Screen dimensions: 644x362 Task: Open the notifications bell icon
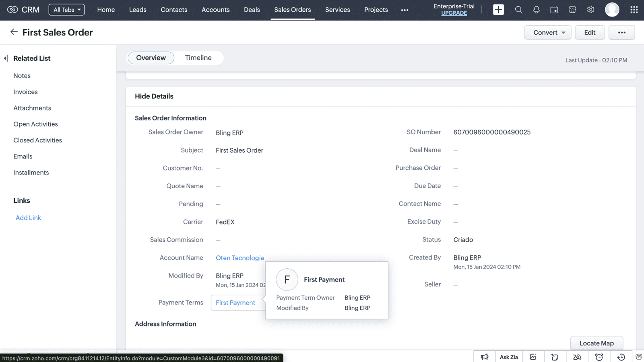point(536,10)
